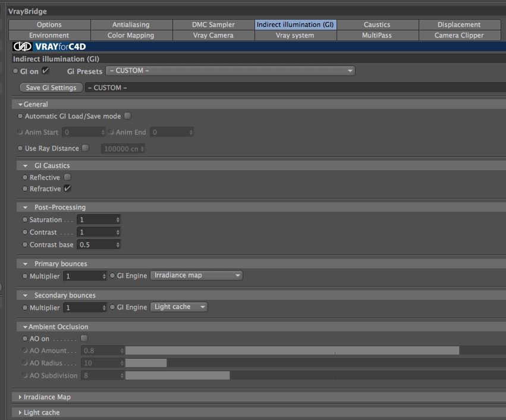Click the Primary bounces Multiplier field

pyautogui.click(x=82, y=276)
